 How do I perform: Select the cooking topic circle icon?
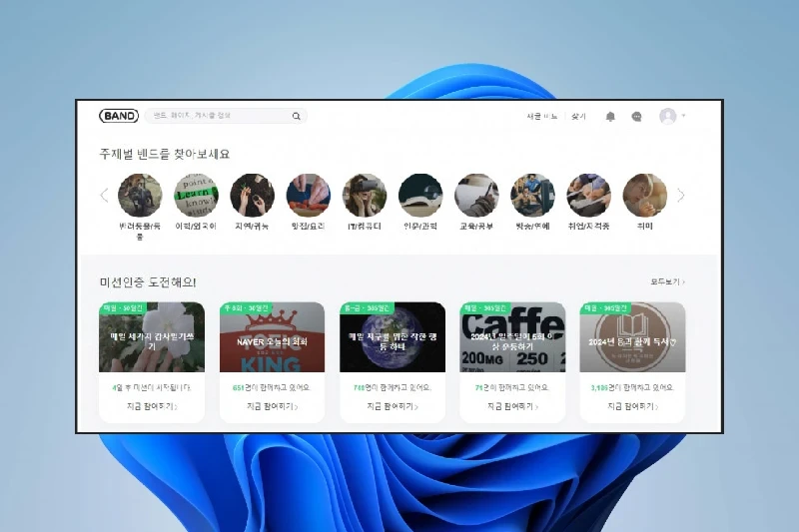309,196
